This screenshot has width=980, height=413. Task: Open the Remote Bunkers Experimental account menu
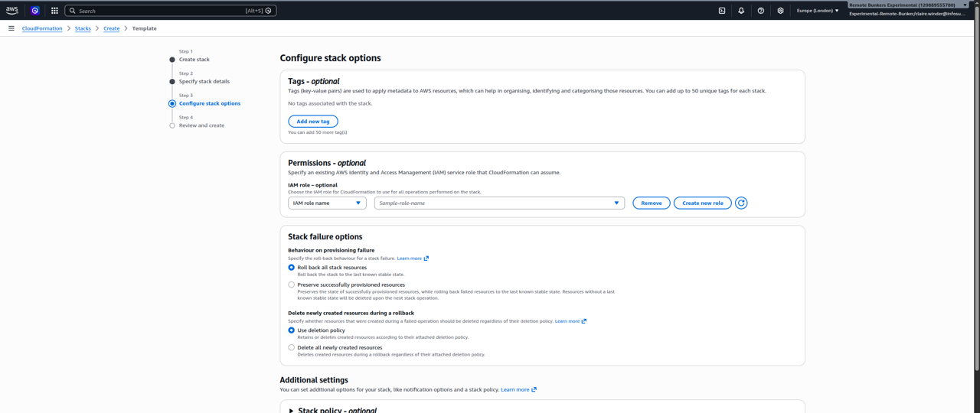(908, 5)
